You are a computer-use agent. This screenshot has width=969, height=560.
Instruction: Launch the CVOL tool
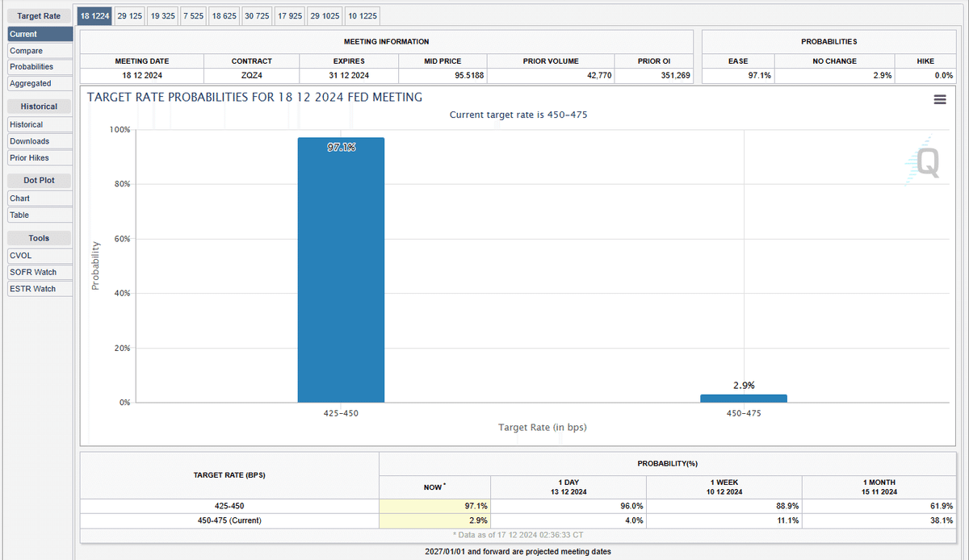point(40,256)
